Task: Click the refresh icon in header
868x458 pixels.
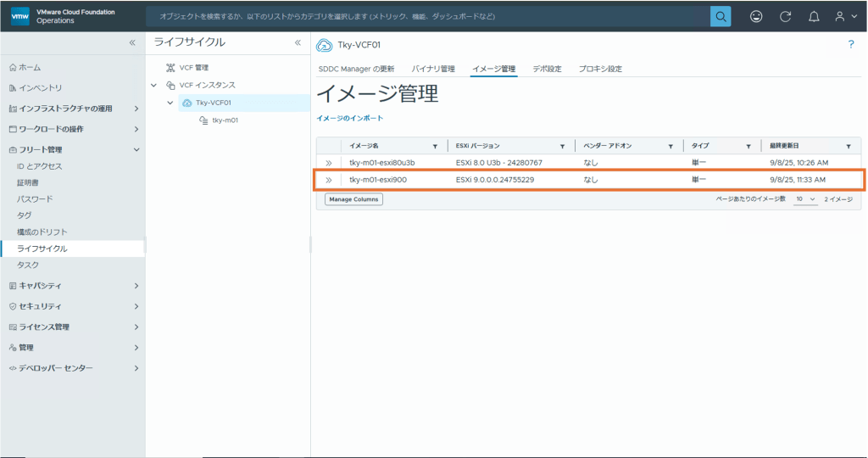Action: click(785, 17)
